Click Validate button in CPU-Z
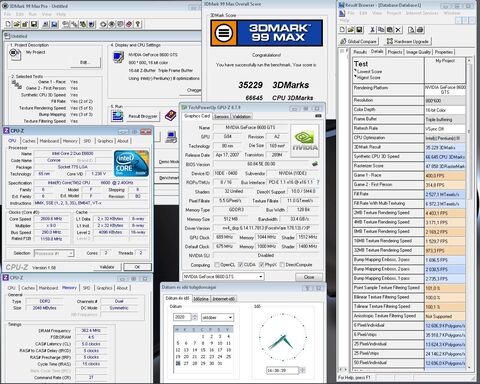Screen dimensions: 480x384 pos(107,267)
